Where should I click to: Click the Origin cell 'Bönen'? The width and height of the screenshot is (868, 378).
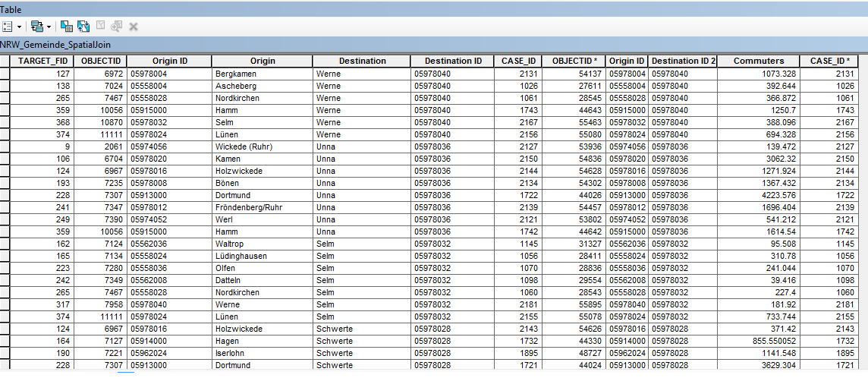click(263, 183)
